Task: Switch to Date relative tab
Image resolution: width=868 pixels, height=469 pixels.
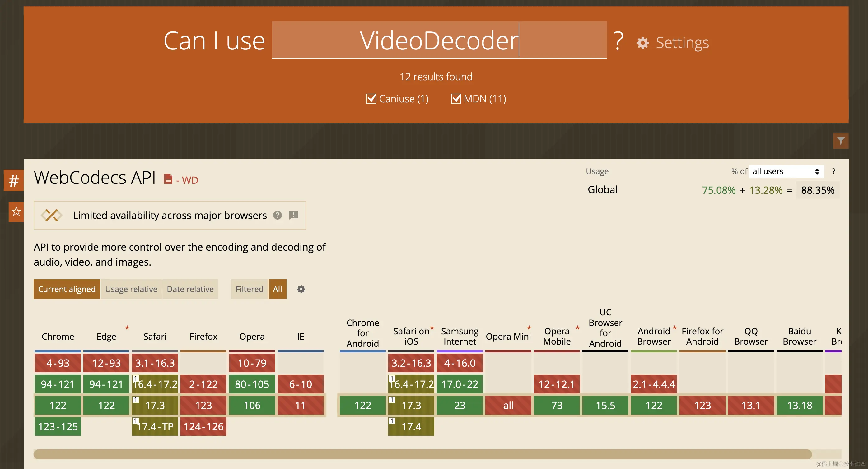Action: pos(190,289)
